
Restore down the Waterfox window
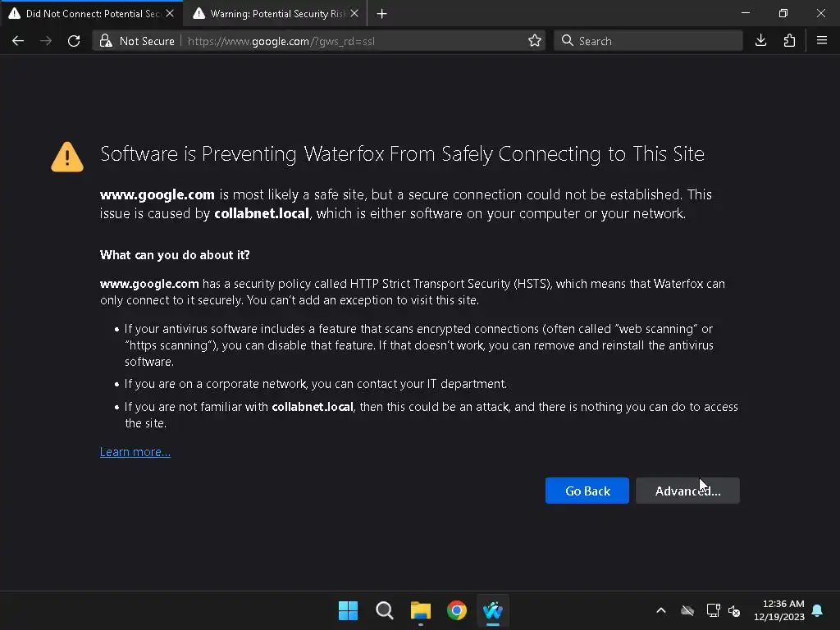783,13
